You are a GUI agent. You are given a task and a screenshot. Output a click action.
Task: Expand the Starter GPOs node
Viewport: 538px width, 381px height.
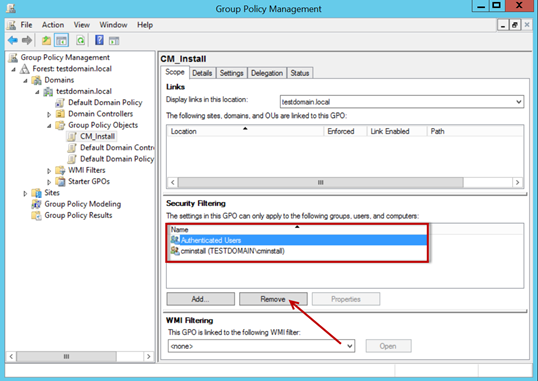49,182
